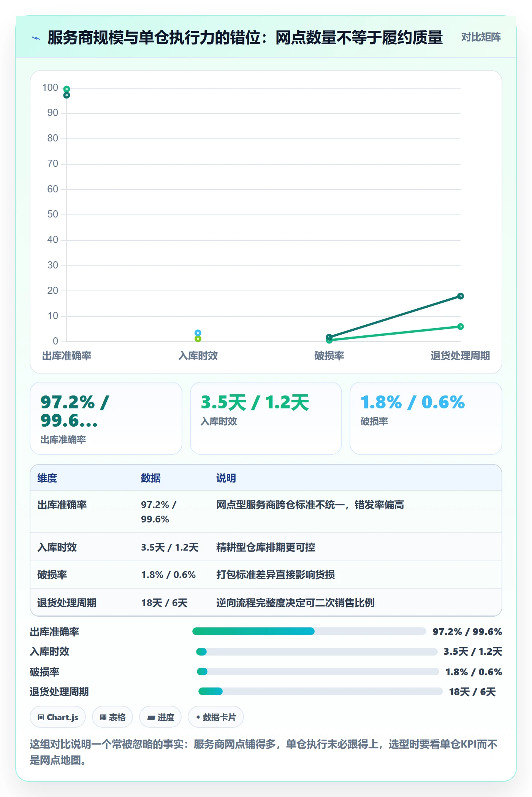
Task: Click the Chart.js tag chip
Action: tap(58, 717)
